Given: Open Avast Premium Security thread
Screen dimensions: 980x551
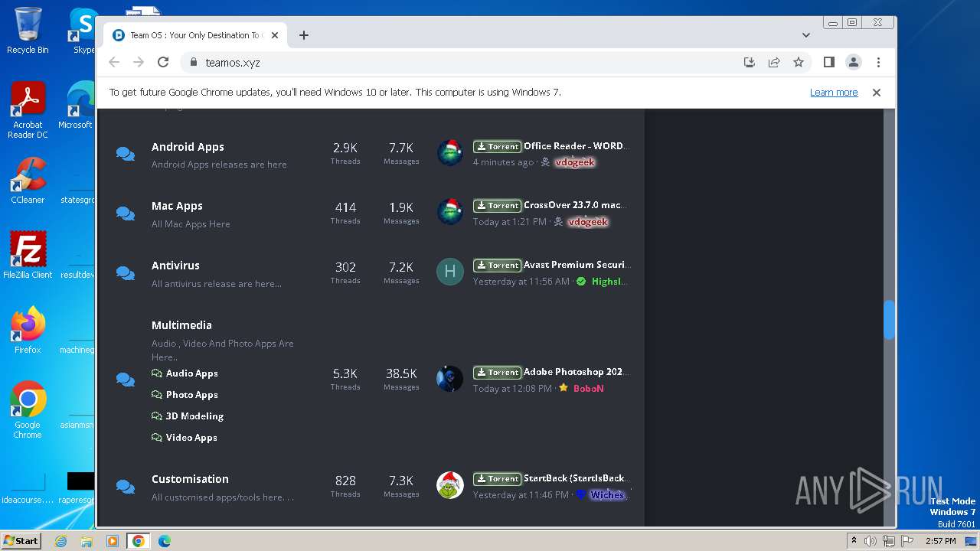Looking at the screenshot, I should tap(576, 265).
